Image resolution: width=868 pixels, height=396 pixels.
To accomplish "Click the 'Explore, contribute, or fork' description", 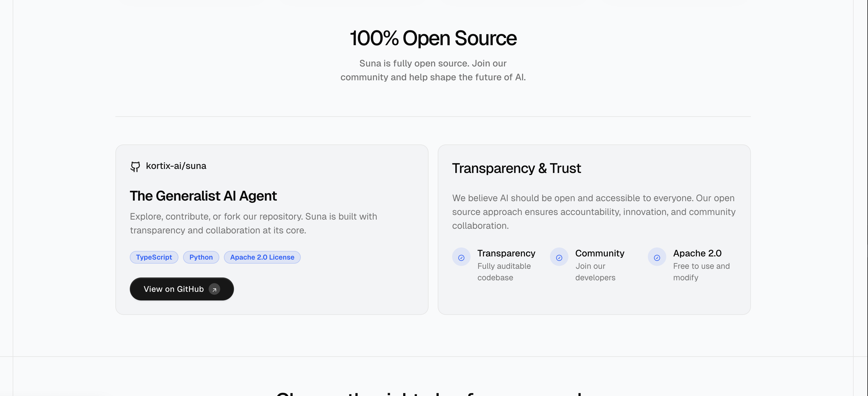I will (253, 223).
